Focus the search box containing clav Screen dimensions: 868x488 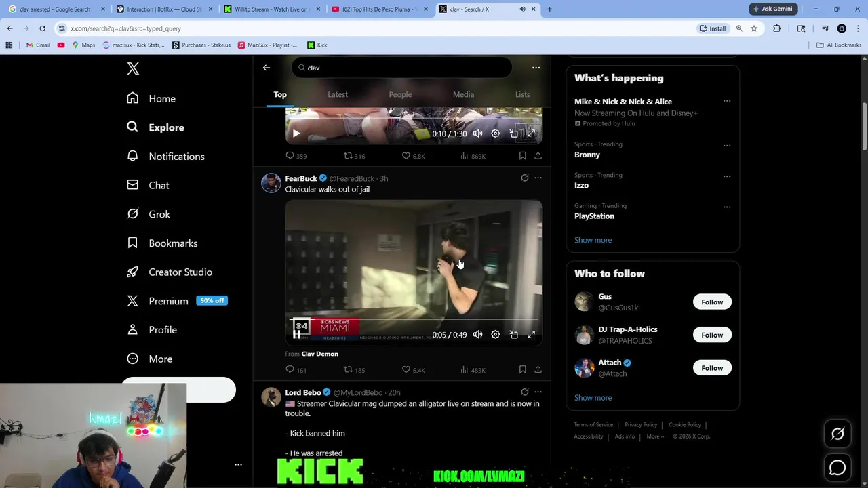click(402, 68)
